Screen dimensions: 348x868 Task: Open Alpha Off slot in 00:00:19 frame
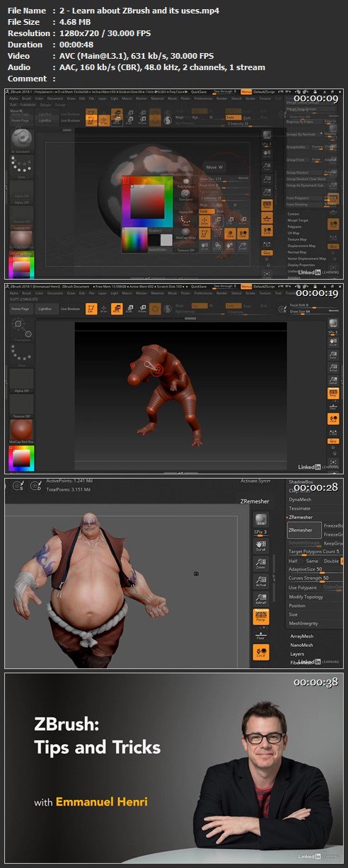[21, 380]
